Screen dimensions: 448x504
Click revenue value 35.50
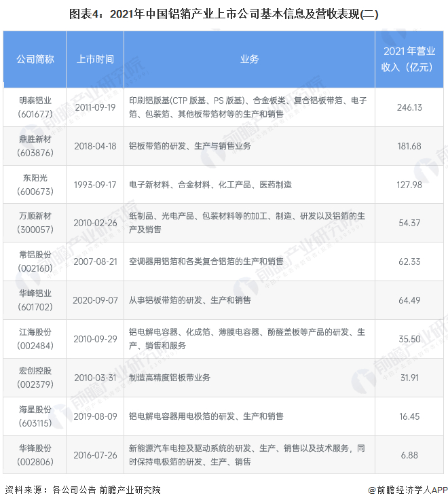(x=409, y=339)
